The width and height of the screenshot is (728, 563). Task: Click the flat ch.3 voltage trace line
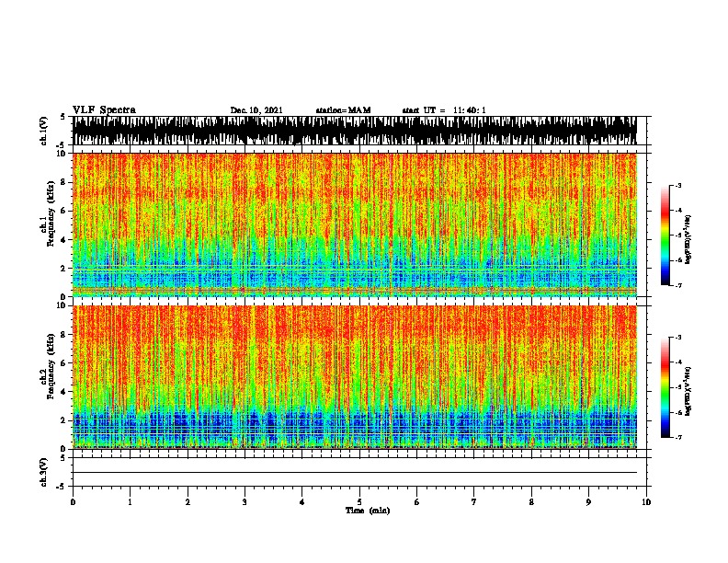[x=355, y=473]
